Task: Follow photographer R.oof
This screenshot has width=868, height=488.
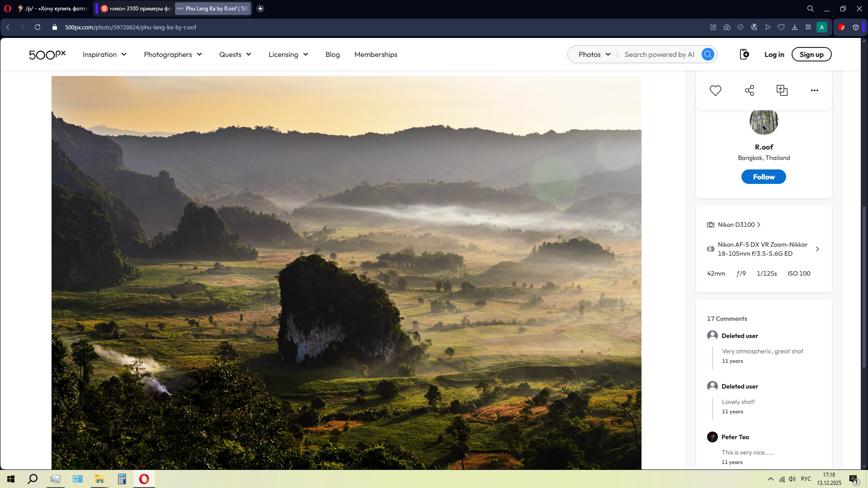Action: 763,177
